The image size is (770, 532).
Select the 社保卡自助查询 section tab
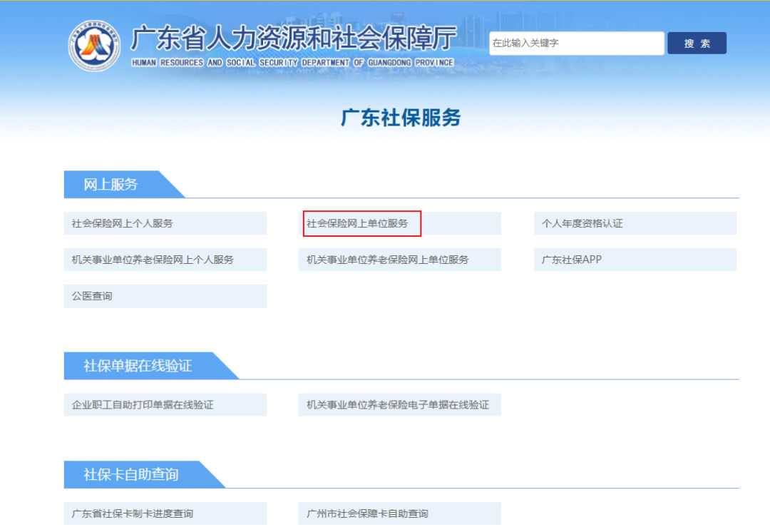pyautogui.click(x=131, y=474)
